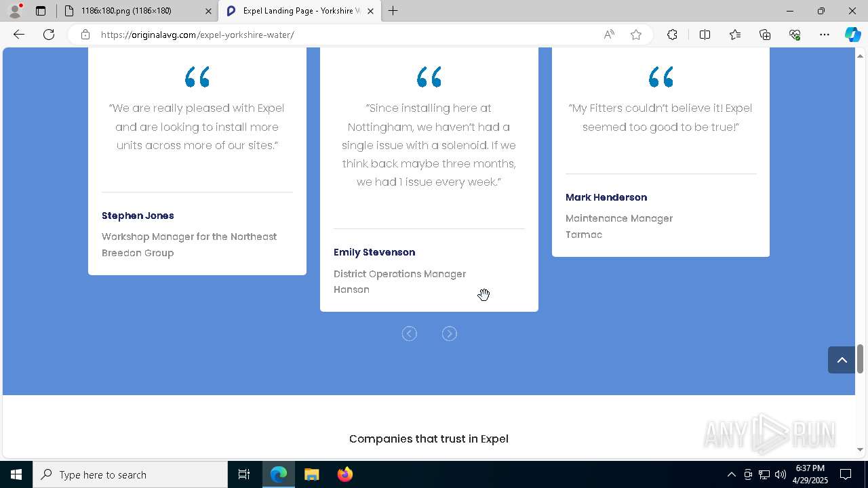Open the Windows Start menu
Screen dimensions: 868x488
16,474
